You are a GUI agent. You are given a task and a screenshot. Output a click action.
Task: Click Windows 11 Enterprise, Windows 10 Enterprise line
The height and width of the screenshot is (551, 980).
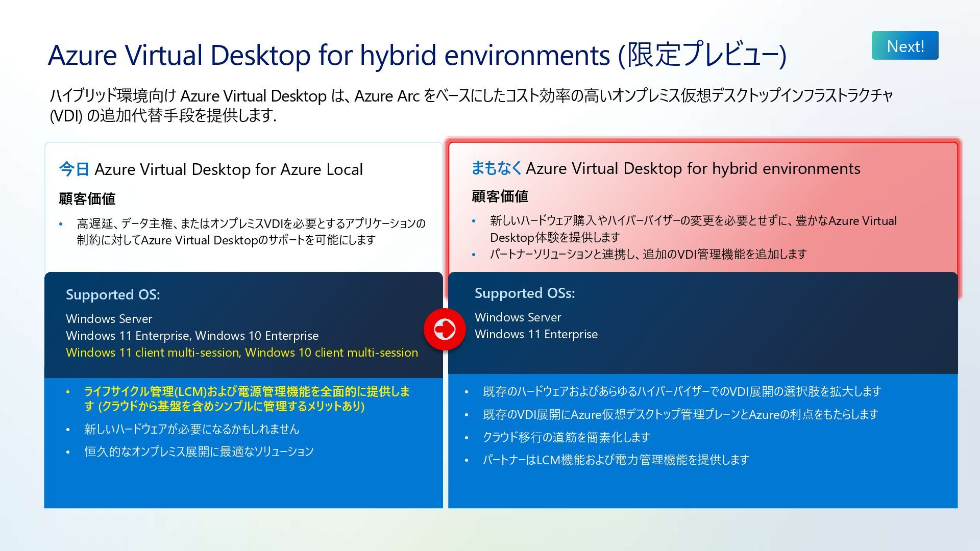point(192,336)
